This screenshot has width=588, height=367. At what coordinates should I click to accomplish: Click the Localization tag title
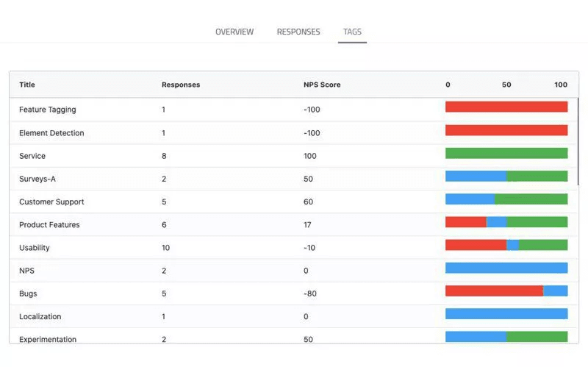[40, 316]
